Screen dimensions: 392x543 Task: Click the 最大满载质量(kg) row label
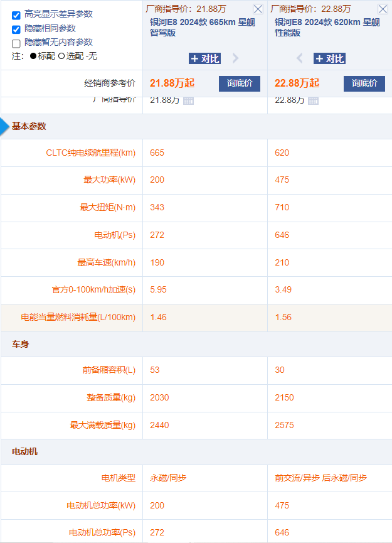[x=103, y=425]
